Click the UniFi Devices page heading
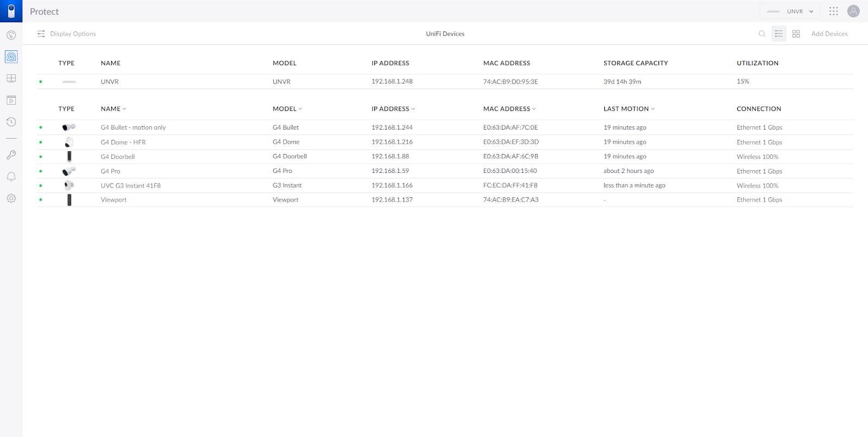This screenshot has width=868, height=437. (x=445, y=34)
